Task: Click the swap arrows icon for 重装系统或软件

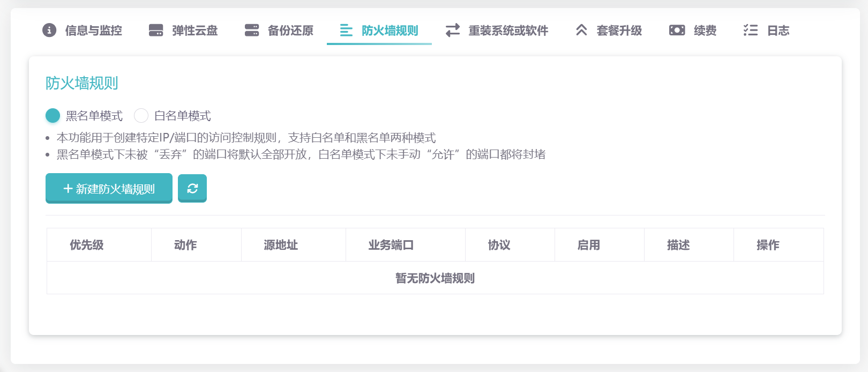Action: 453,30
